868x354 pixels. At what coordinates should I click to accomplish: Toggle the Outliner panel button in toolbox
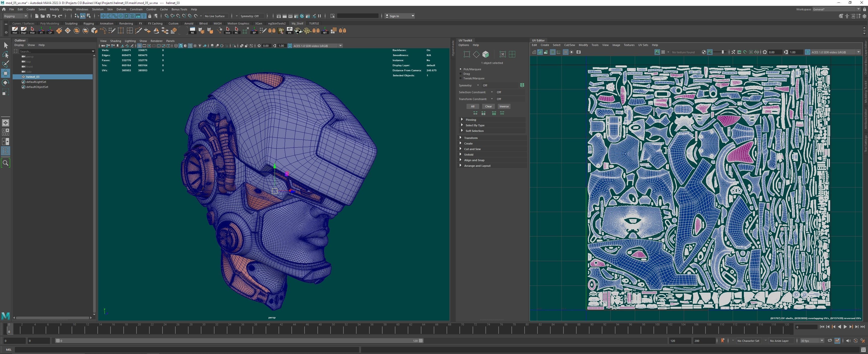pos(6,151)
